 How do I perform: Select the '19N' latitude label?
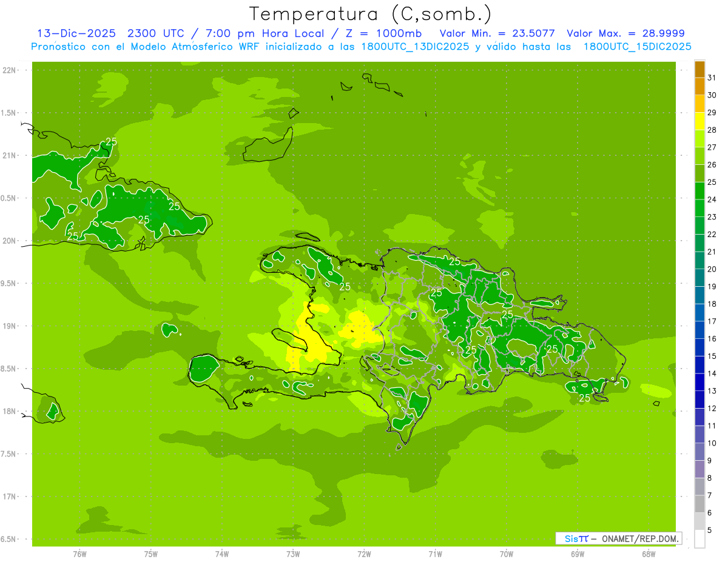coord(10,326)
